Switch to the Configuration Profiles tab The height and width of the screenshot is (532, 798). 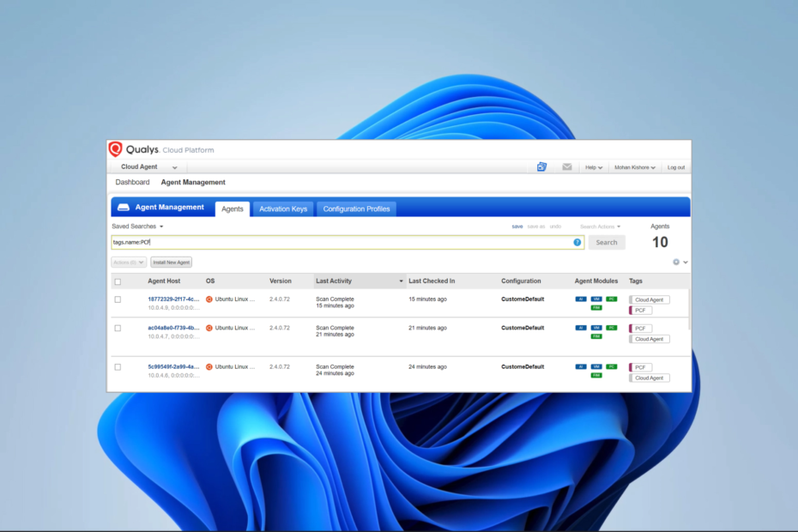tap(356, 209)
